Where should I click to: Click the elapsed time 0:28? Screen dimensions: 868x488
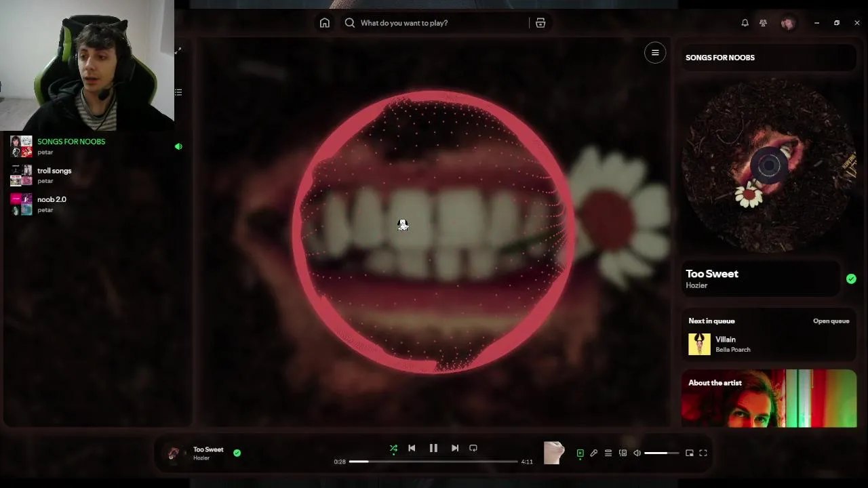pyautogui.click(x=340, y=462)
